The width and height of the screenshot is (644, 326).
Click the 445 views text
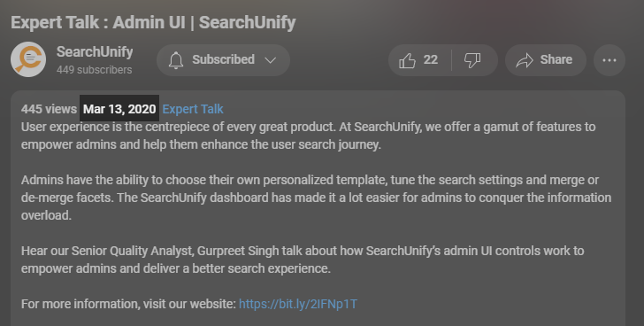[49, 109]
